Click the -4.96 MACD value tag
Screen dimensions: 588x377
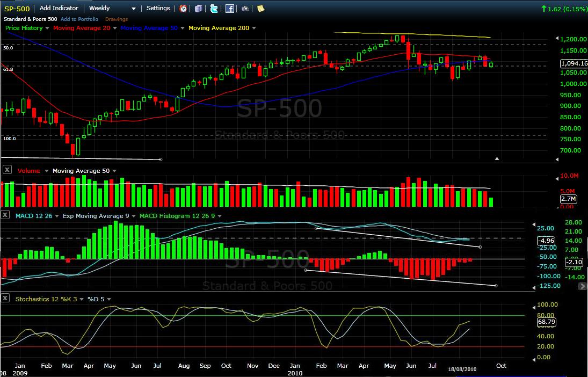click(x=546, y=241)
